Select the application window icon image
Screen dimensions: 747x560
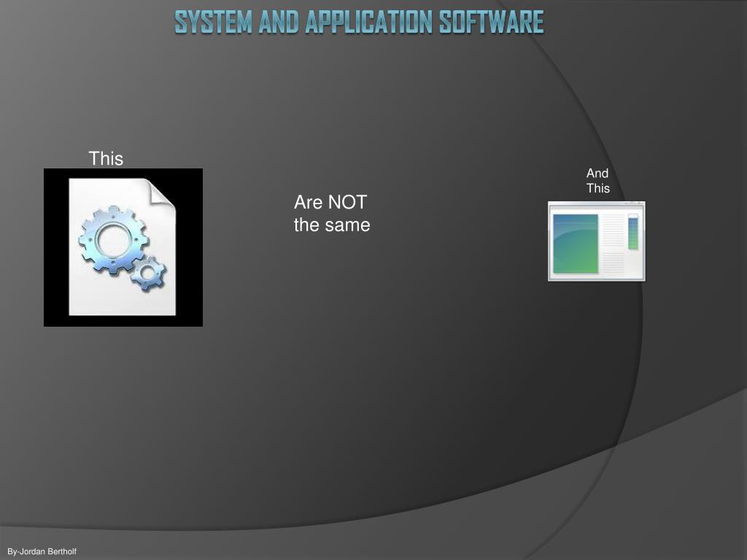pyautogui.click(x=596, y=239)
